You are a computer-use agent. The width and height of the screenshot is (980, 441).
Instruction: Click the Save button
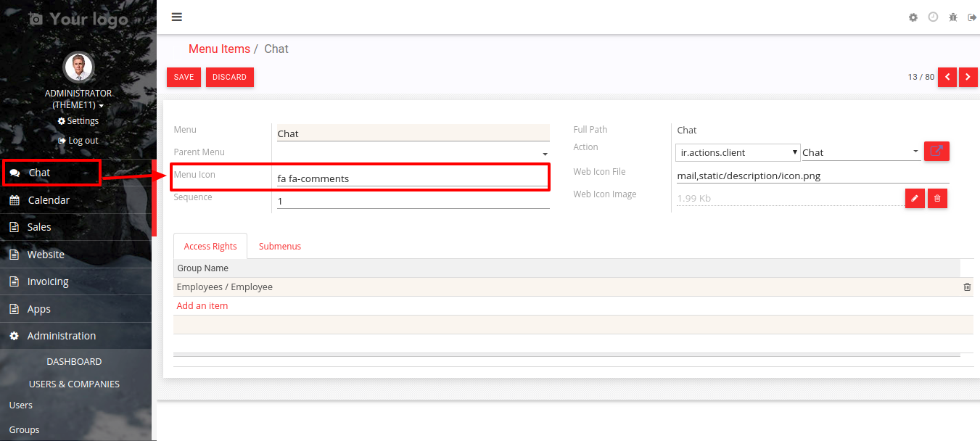tap(184, 77)
